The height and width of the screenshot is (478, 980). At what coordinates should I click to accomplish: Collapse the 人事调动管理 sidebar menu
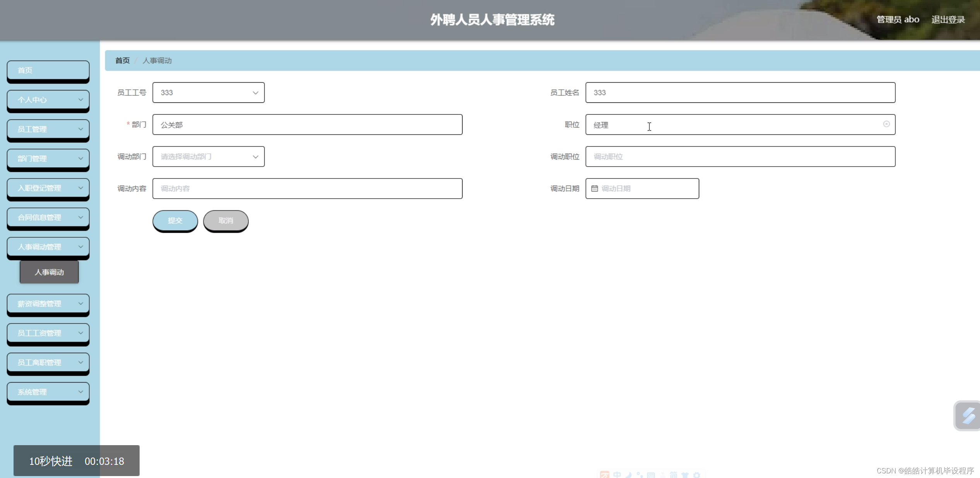click(48, 247)
